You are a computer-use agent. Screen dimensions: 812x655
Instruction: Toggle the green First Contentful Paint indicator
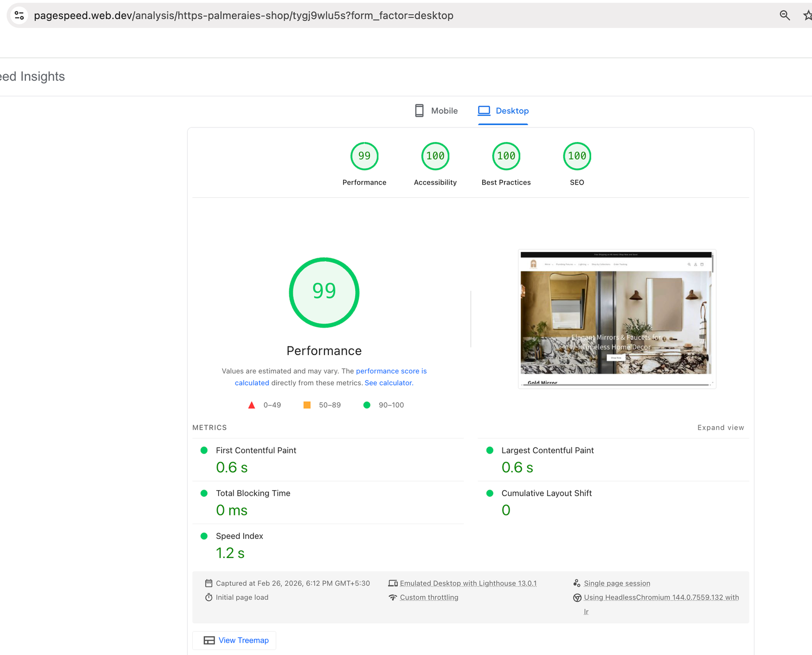tap(205, 450)
